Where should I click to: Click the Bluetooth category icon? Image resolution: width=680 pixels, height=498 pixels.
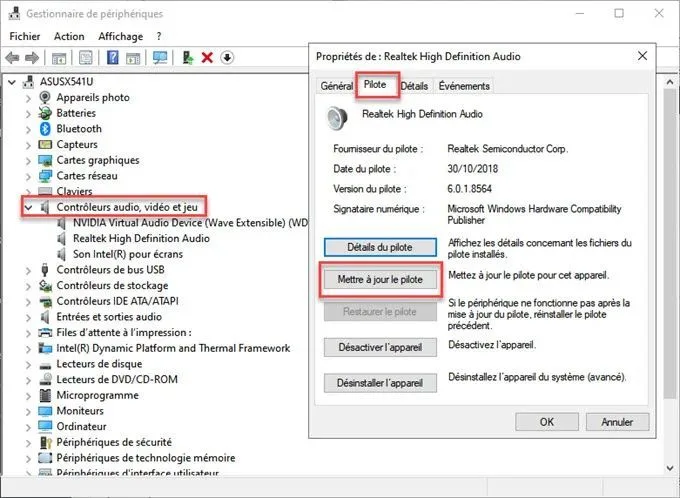[x=45, y=129]
